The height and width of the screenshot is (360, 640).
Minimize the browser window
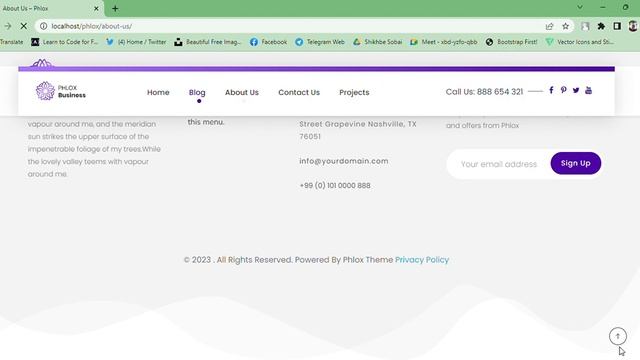tap(602, 7)
